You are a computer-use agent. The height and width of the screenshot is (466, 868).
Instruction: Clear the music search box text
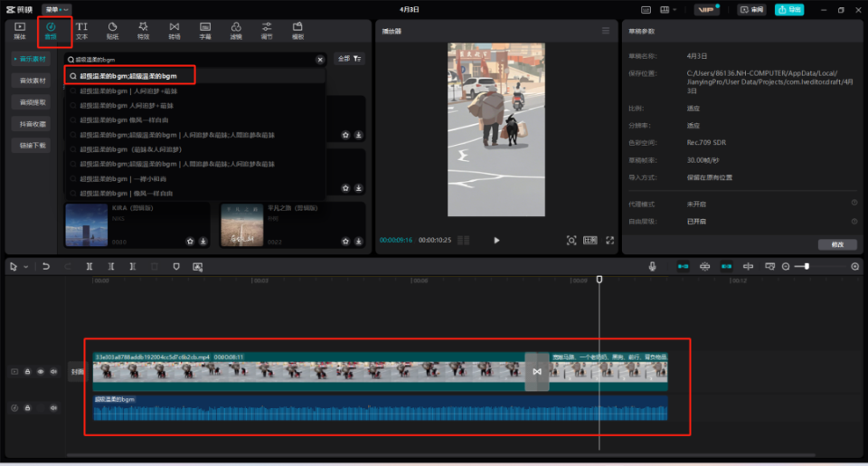click(x=319, y=59)
